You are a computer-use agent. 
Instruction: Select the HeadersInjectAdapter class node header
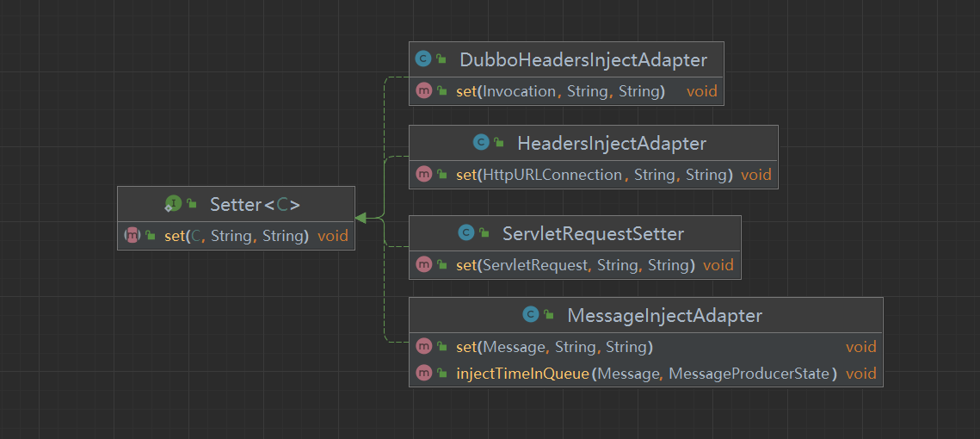pyautogui.click(x=611, y=143)
